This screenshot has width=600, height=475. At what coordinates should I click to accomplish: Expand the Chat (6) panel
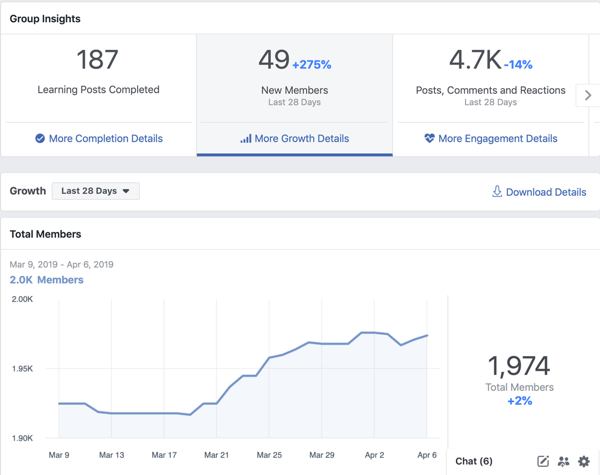(x=474, y=461)
